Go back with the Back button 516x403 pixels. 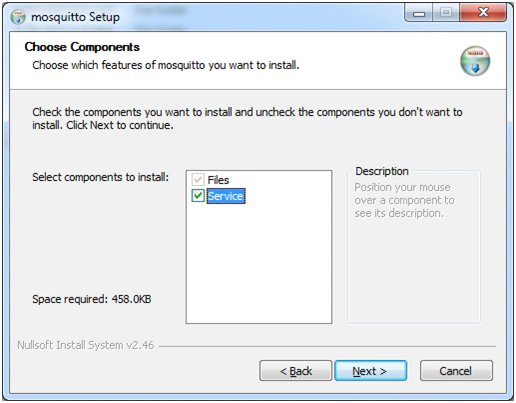point(296,371)
